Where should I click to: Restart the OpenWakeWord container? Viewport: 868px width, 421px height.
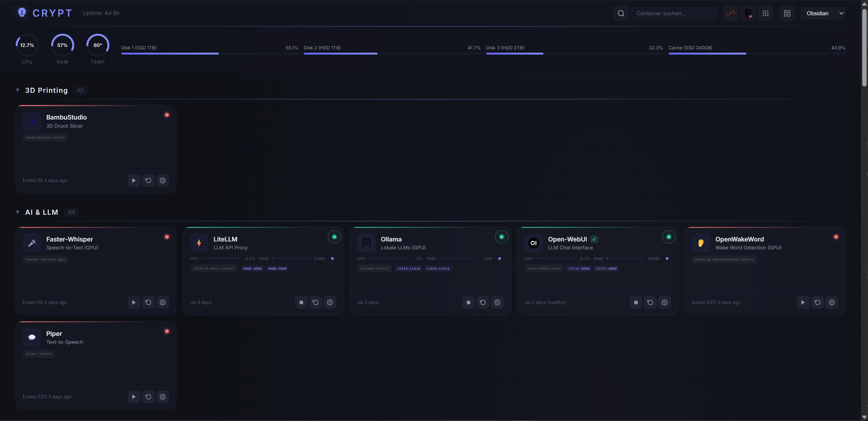[818, 302]
